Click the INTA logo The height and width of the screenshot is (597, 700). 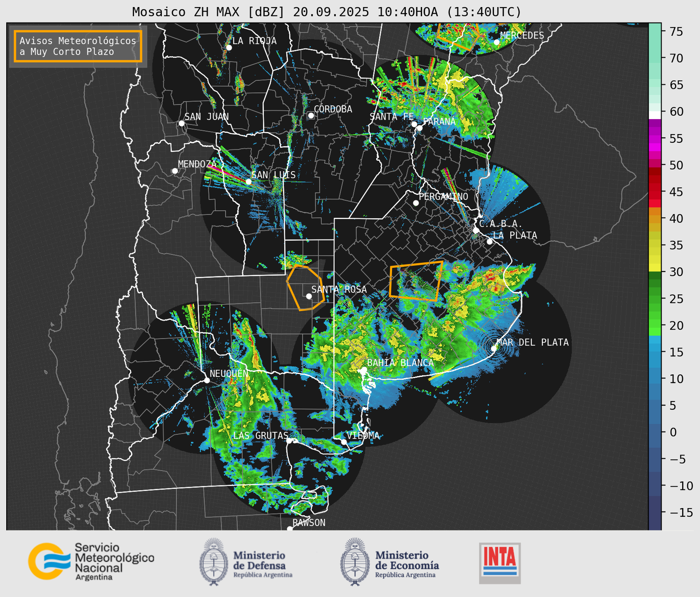point(500,563)
